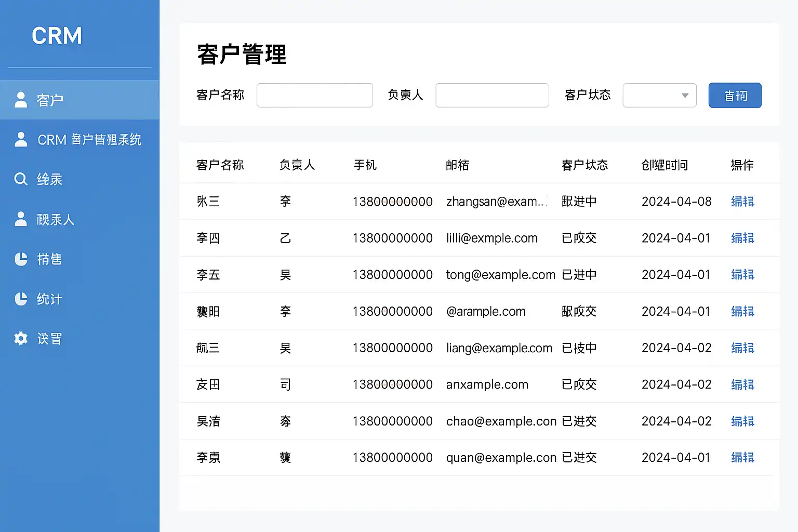The image size is (798, 532).
Task: Open the 客户 menu item in sidebar
Action: 50,100
